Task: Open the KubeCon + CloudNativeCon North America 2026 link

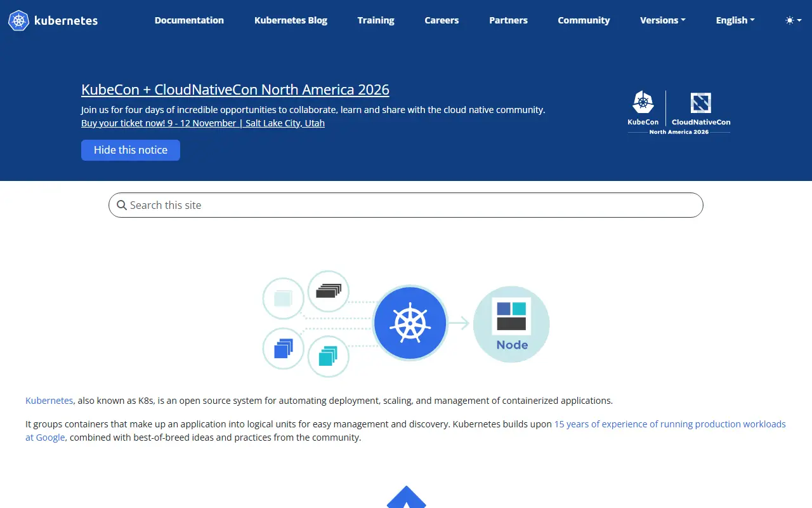Action: [x=235, y=90]
